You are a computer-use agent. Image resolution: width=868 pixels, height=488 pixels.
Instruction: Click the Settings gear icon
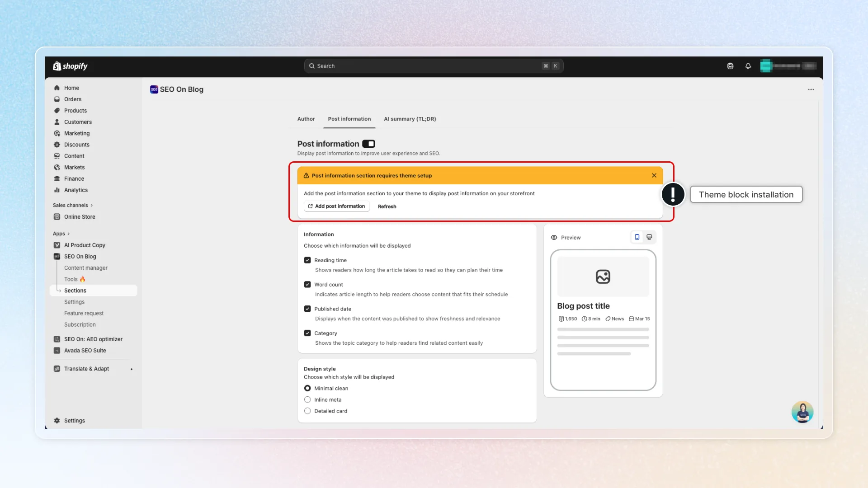point(57,421)
